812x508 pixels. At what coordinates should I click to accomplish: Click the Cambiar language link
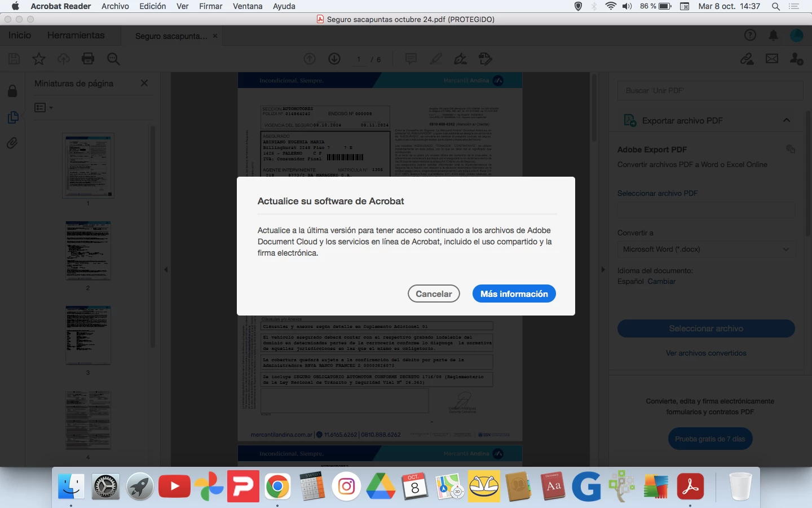pyautogui.click(x=661, y=281)
